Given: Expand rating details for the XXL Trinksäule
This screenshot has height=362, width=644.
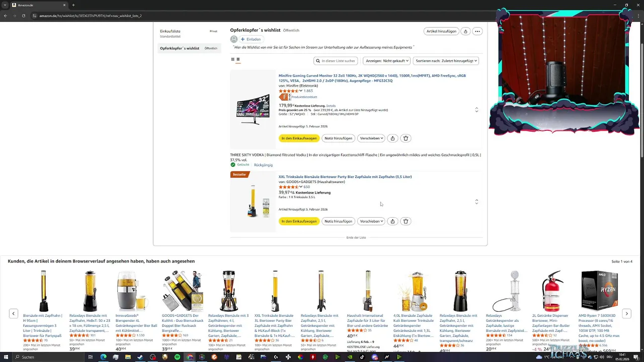Looking at the screenshot, I should pos(301,187).
